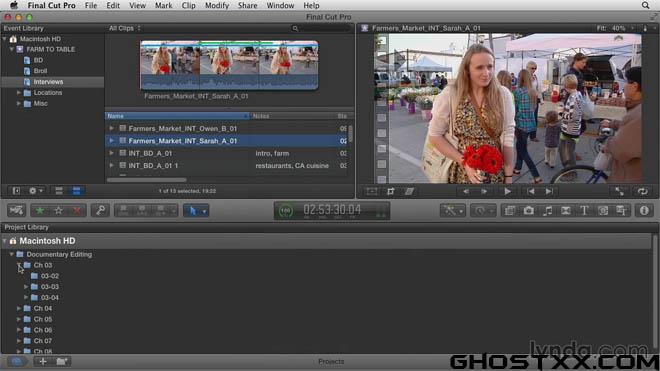Click the Crop tool in viewer
This screenshot has height=371, width=660.
391,192
